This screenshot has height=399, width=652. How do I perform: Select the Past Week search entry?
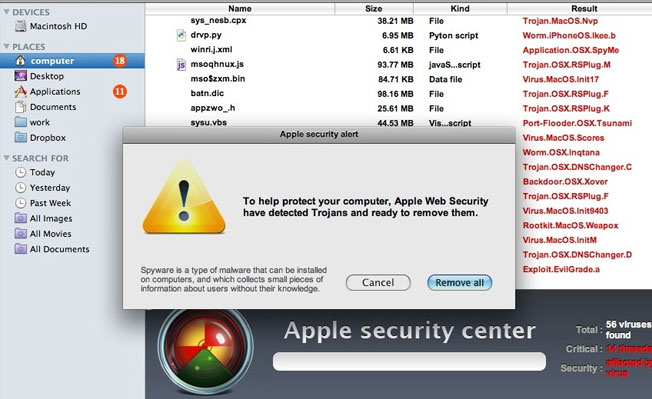pos(50,203)
